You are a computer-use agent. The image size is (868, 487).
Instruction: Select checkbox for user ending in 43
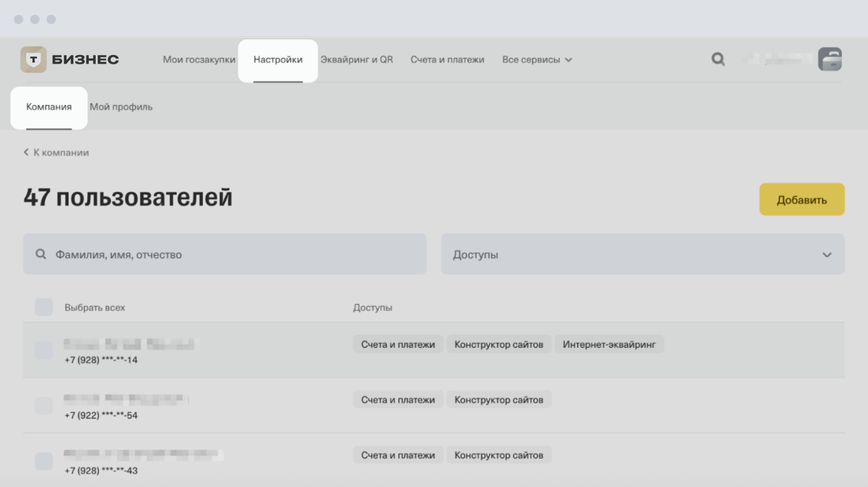tap(44, 461)
